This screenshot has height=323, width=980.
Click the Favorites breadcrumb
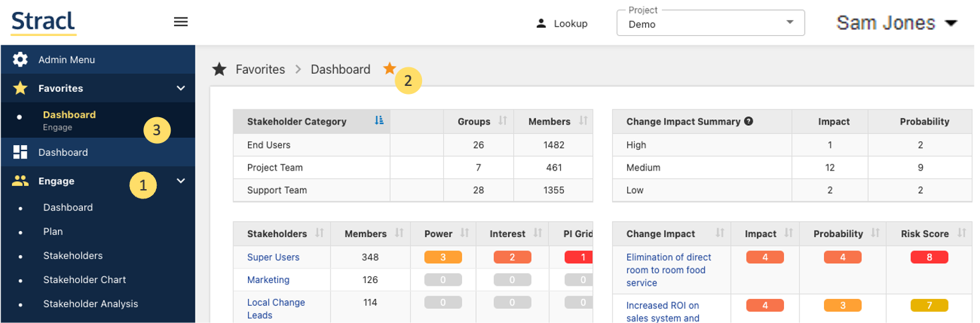[x=260, y=69]
